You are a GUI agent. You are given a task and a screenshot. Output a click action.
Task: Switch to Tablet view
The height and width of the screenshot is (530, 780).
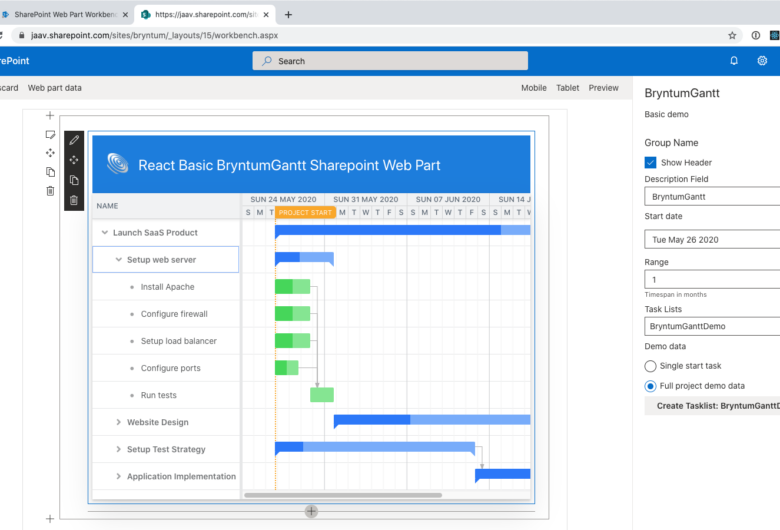pyautogui.click(x=568, y=88)
